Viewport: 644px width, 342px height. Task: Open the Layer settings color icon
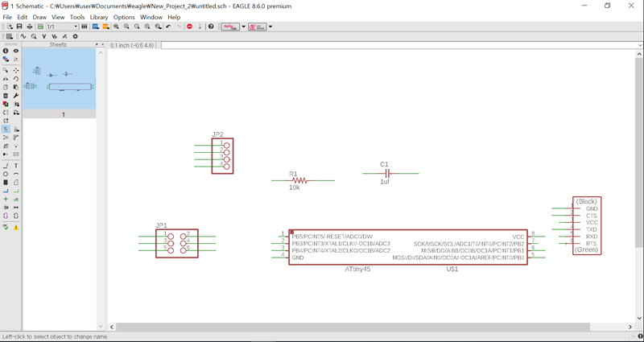click(6, 59)
